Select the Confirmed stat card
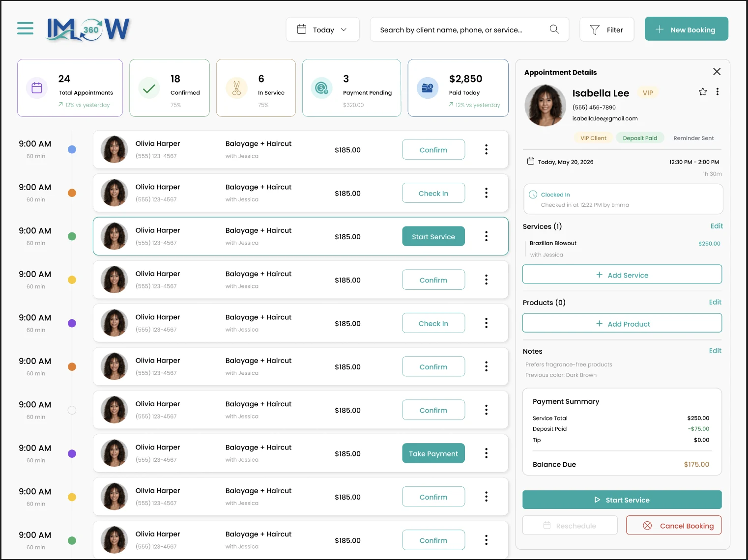Image resolution: width=748 pixels, height=560 pixels. point(170,88)
